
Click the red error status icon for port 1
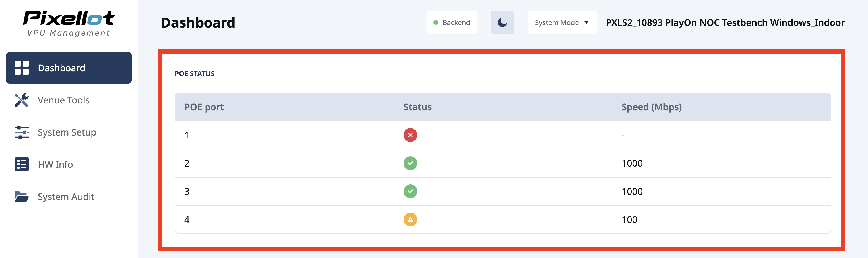point(410,135)
